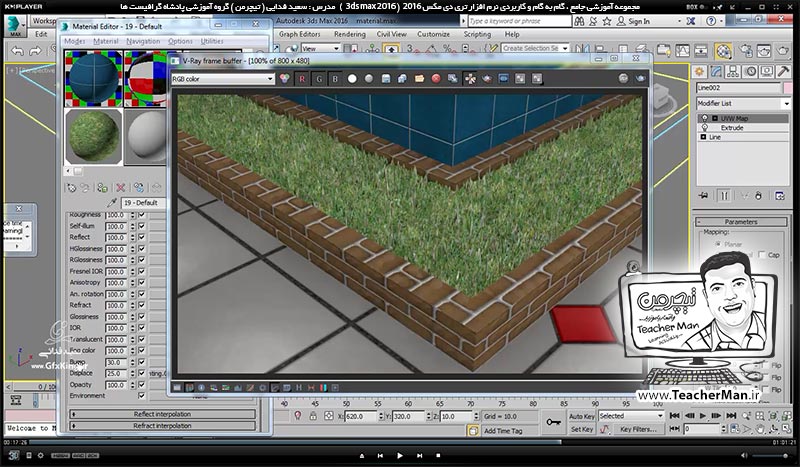
Task: Expand the Line sub-object tree
Action: pyautogui.click(x=704, y=137)
